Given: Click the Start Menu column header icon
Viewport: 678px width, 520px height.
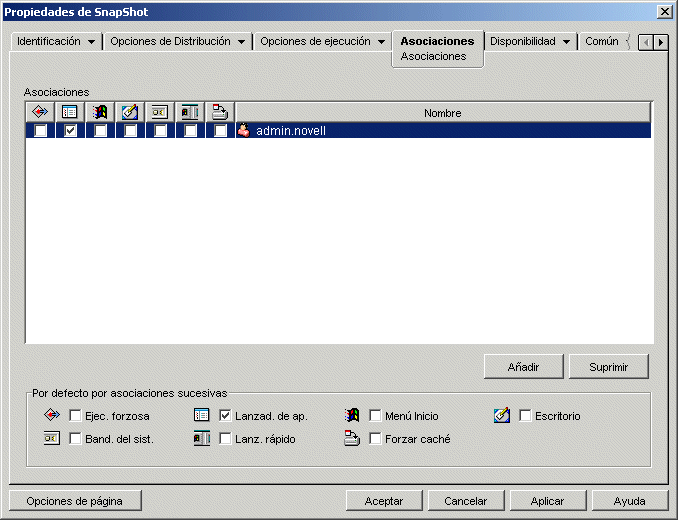Looking at the screenshot, I should pyautogui.click(x=100, y=112).
